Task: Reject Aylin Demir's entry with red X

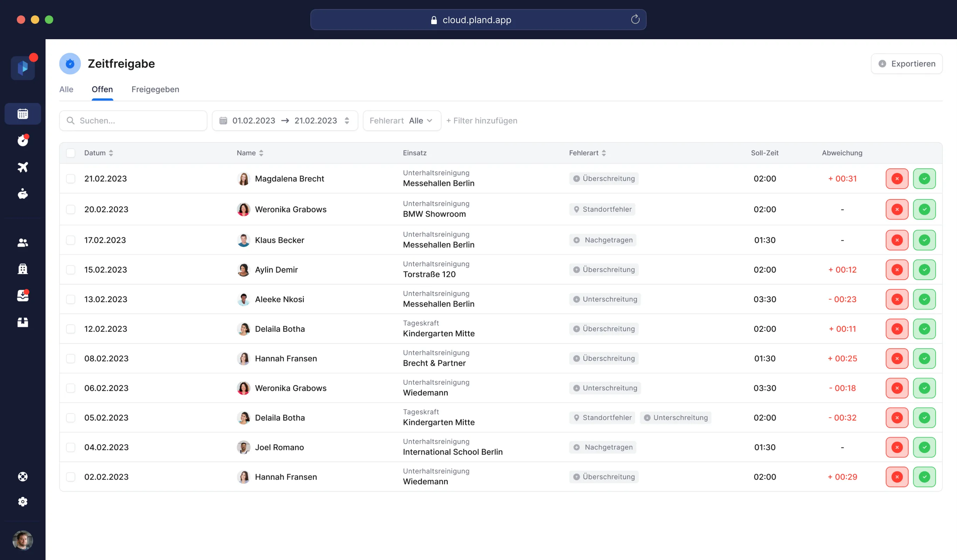Action: [897, 270]
